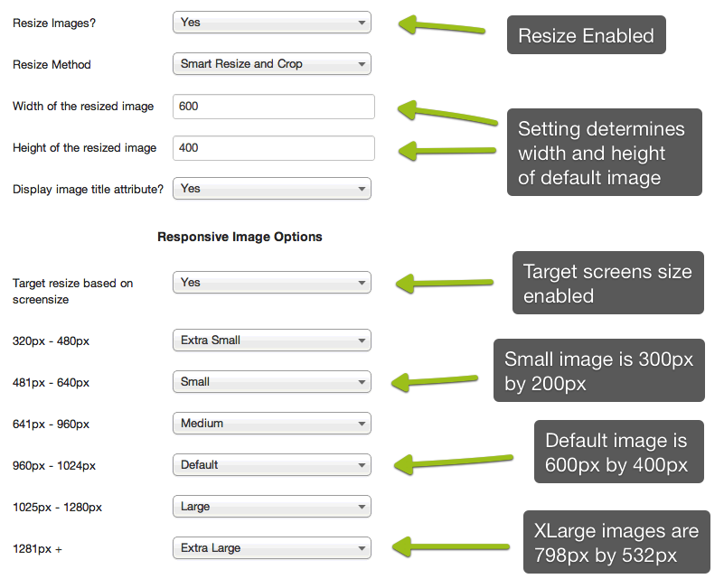
Task: Click the Responsive Image Options heading
Action: click(240, 237)
